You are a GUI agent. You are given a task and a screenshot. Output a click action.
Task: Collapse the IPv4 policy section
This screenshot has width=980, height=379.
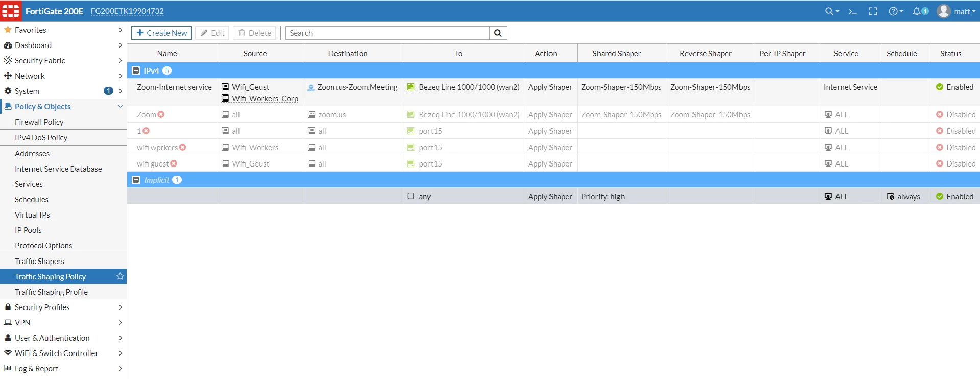(136, 70)
